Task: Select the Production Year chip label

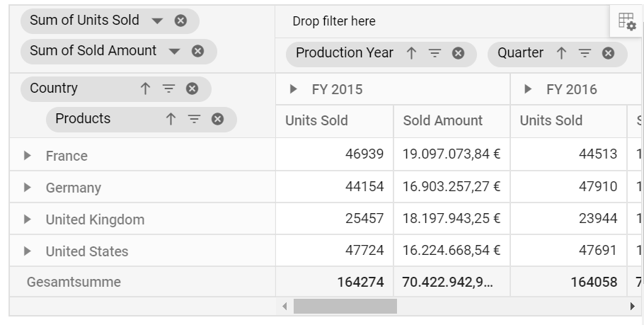Action: pyautogui.click(x=345, y=52)
